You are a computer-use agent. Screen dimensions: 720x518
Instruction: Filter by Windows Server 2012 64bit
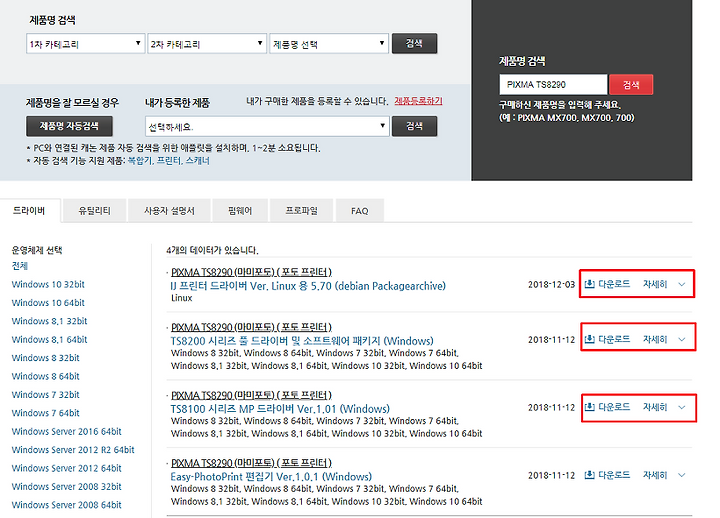pyautogui.click(x=67, y=468)
